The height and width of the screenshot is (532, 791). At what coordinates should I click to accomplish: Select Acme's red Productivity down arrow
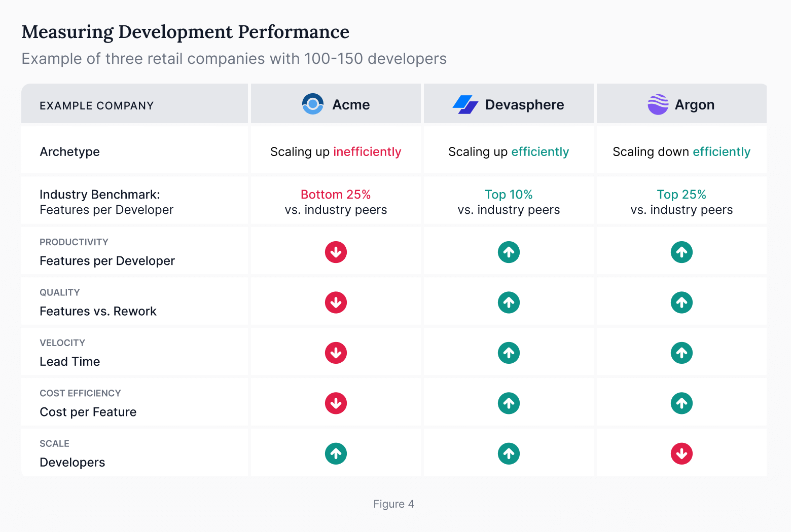[336, 252]
